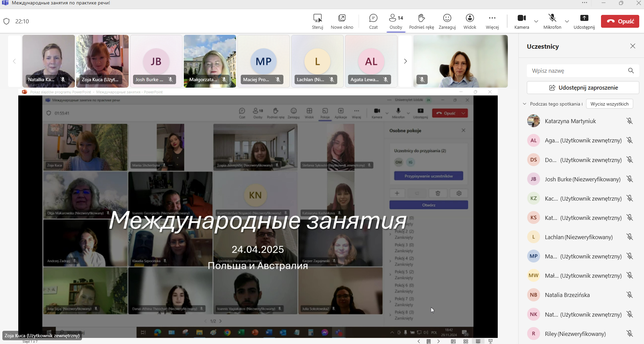This screenshot has width=644, height=344.
Task: Select Natallia's video thumbnail
Action: point(48,61)
